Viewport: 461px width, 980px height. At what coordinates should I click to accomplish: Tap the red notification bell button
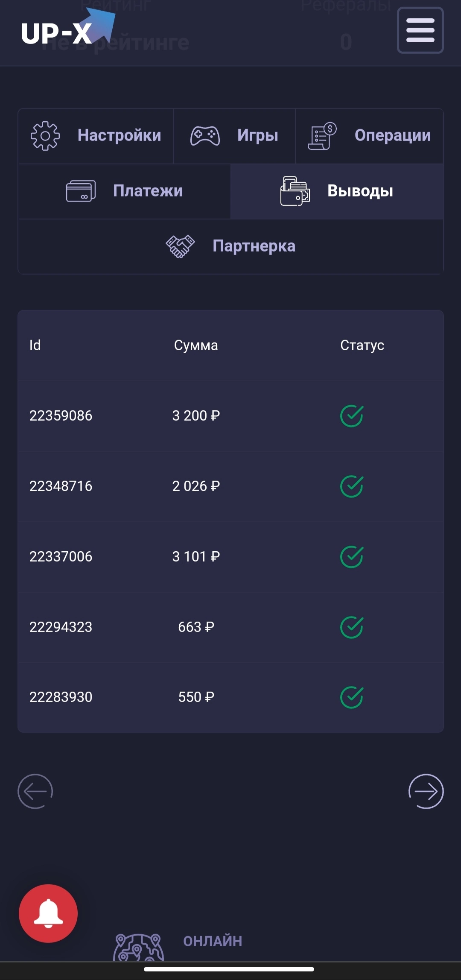coord(48,913)
